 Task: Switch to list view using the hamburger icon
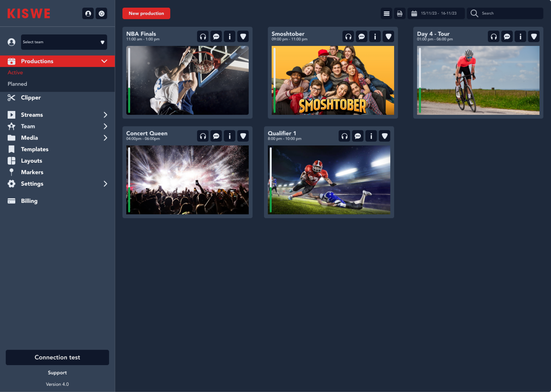(x=386, y=13)
